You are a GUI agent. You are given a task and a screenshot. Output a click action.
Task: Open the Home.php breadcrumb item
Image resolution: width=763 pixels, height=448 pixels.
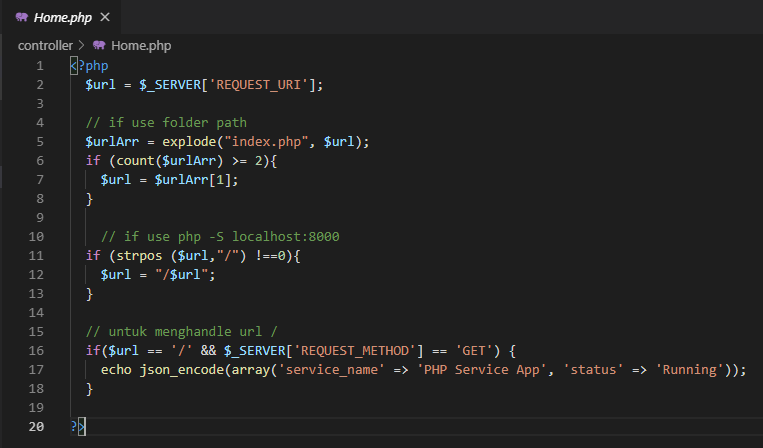point(141,46)
